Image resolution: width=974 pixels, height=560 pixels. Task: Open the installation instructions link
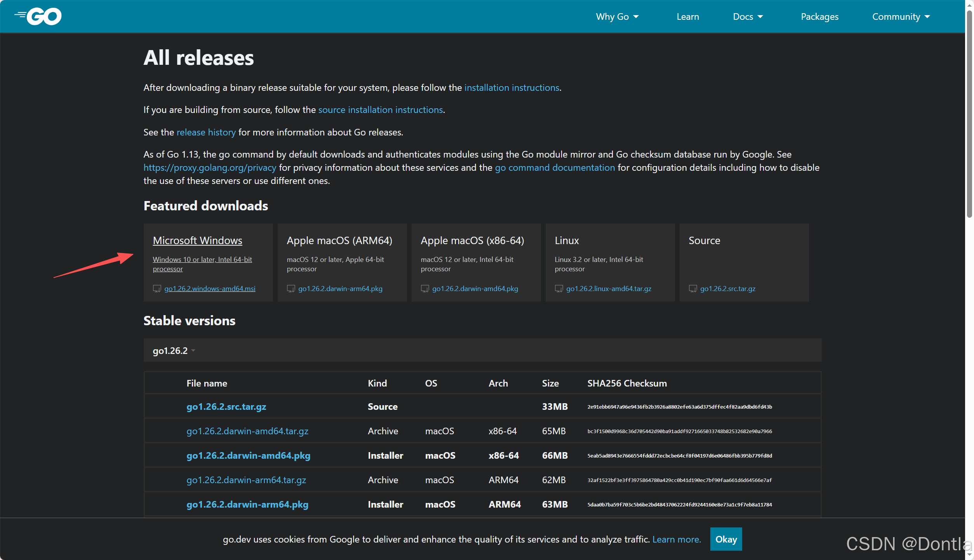coord(511,88)
